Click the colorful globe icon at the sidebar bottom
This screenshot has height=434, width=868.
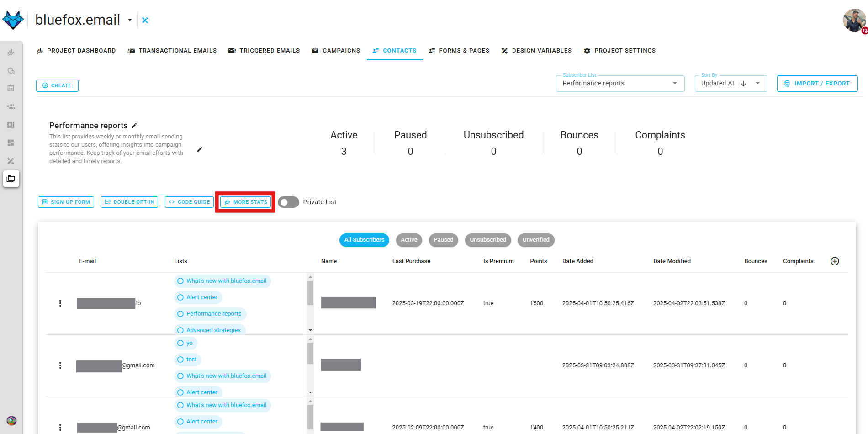[x=11, y=421]
